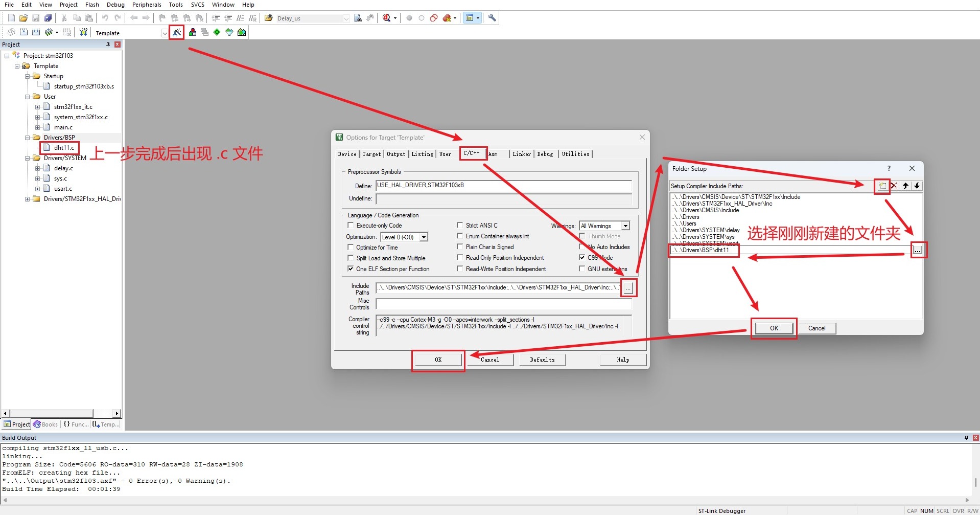This screenshot has width=980, height=515.
Task: Open the Flash menu
Action: point(92,5)
